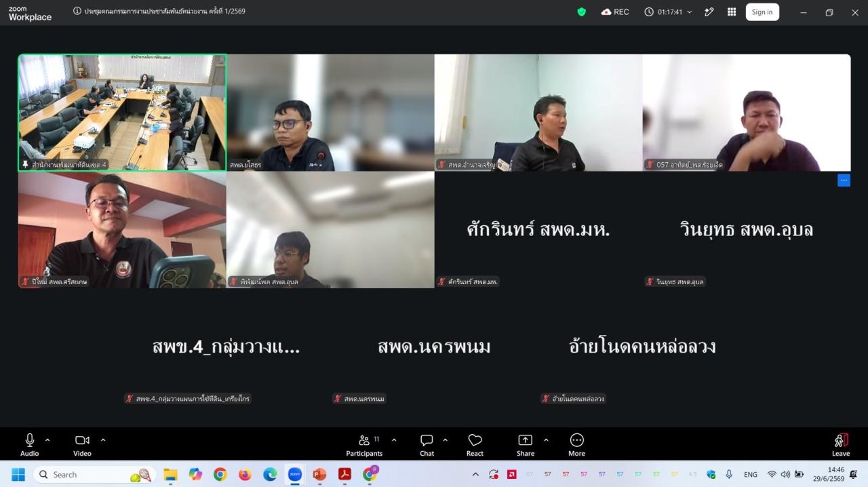Click the Zoom taskbar icon
868x487 pixels.
pyautogui.click(x=295, y=474)
